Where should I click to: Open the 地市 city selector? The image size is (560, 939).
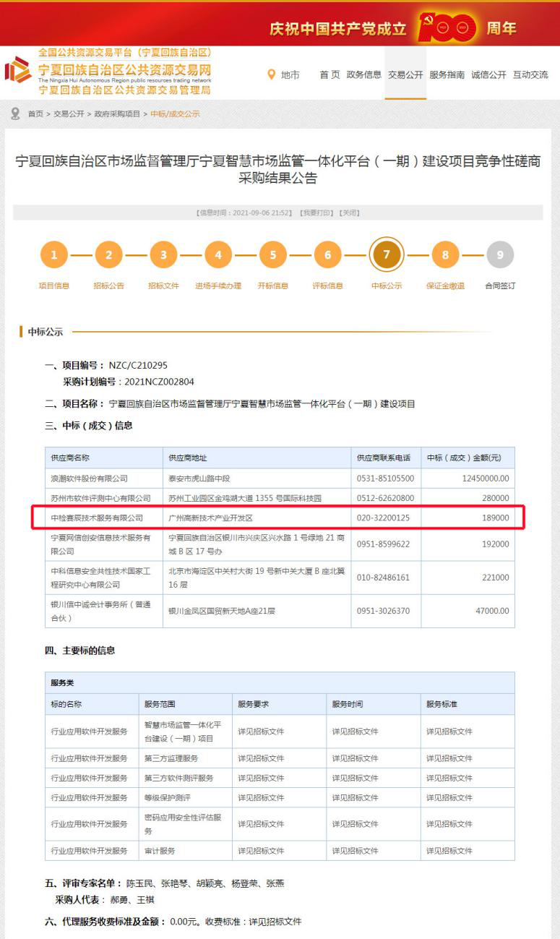[x=290, y=75]
